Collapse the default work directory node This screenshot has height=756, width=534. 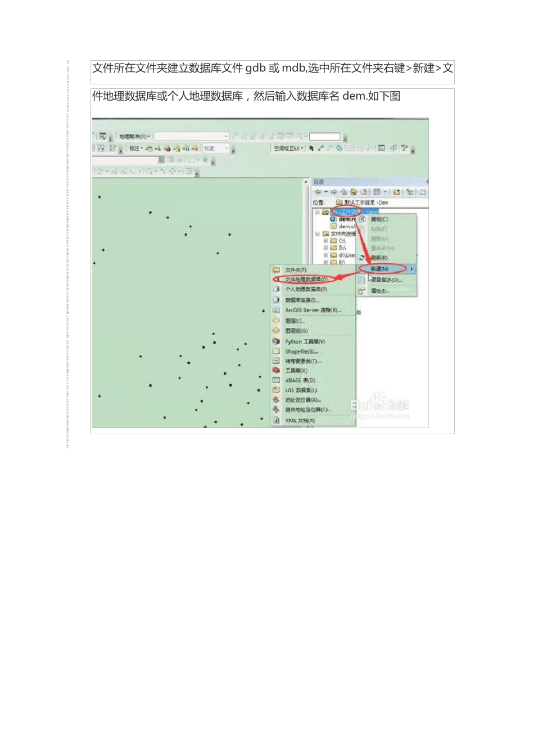tap(318, 212)
